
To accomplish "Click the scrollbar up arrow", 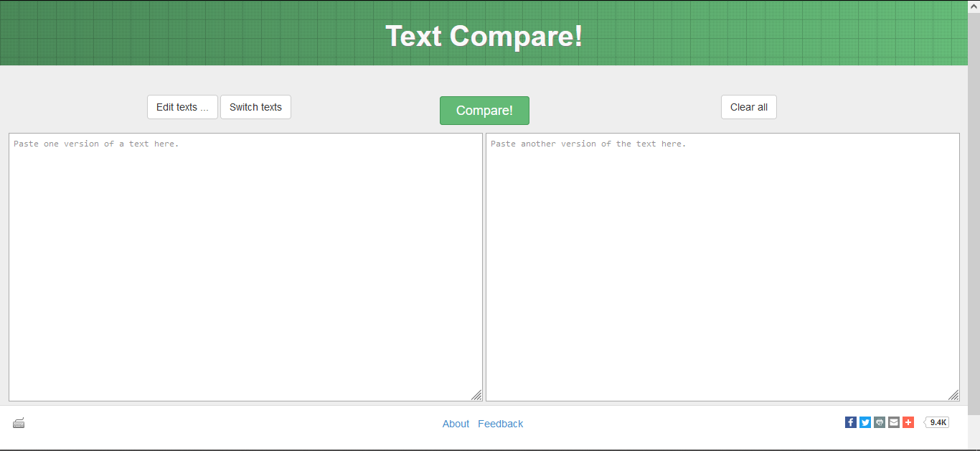I will [974, 6].
